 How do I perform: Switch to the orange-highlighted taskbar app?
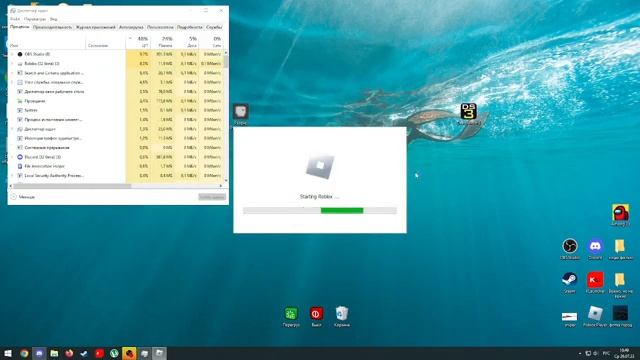tap(129, 353)
